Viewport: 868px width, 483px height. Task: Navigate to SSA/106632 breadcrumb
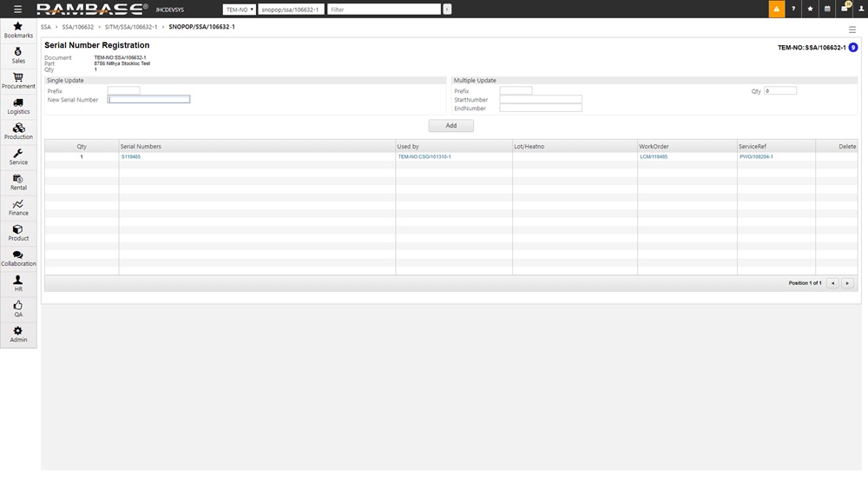coord(77,27)
